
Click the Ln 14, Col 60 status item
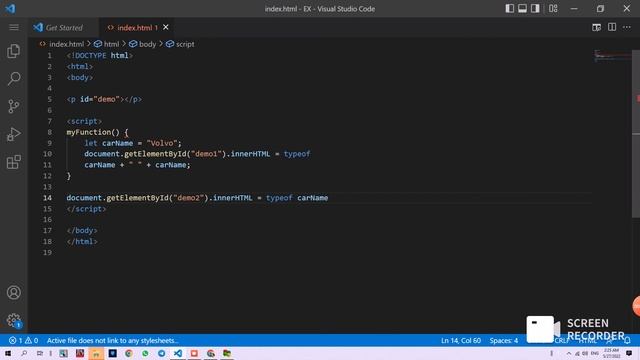pyautogui.click(x=461, y=340)
